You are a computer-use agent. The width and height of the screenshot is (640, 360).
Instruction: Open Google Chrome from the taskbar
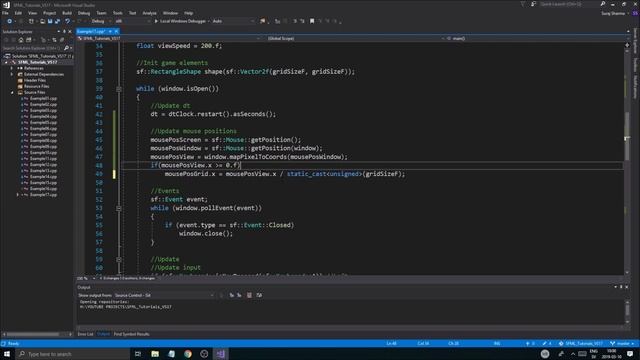click(188, 354)
